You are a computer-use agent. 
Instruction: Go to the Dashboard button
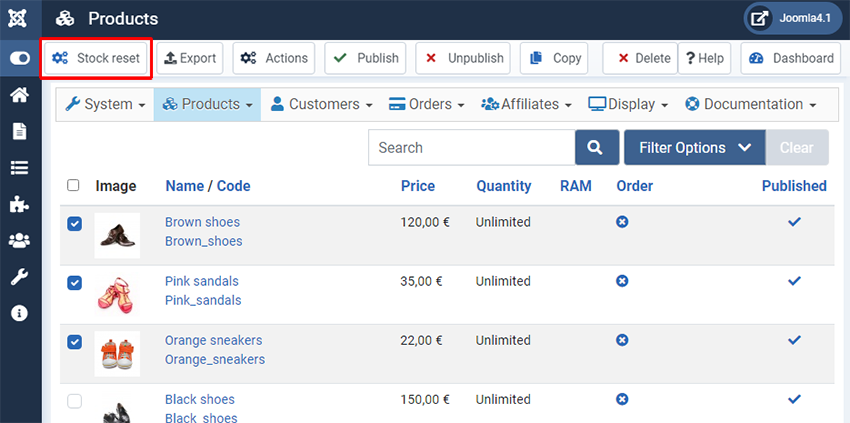point(791,59)
